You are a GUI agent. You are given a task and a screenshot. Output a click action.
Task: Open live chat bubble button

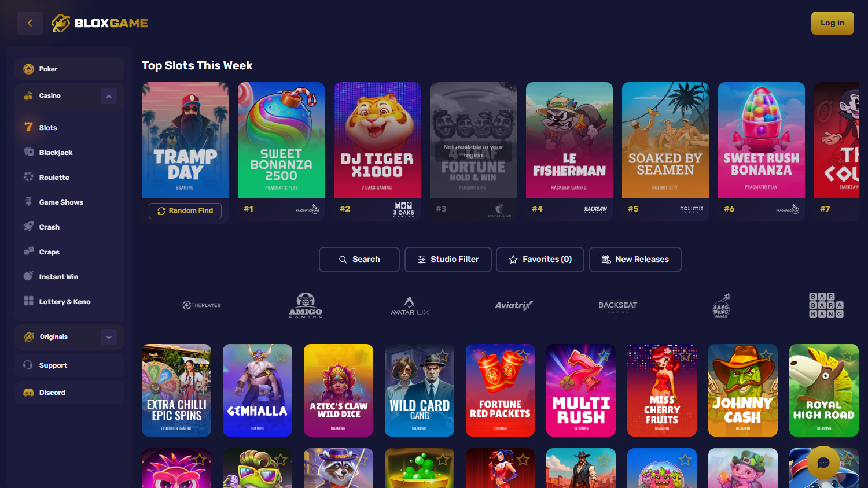point(823,463)
